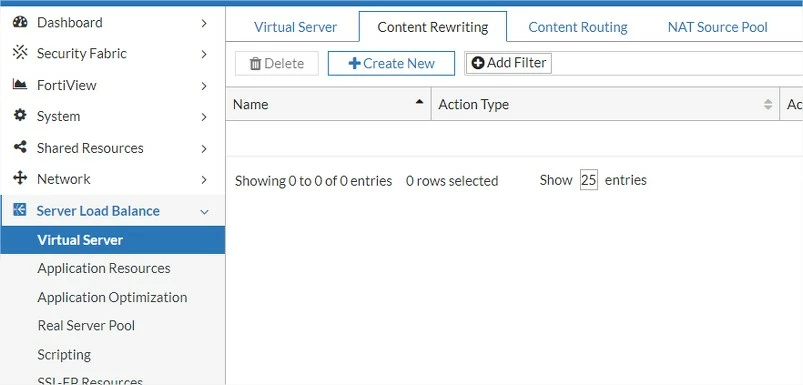Open Application Resources in sidebar
The image size is (803, 385).
tap(104, 268)
